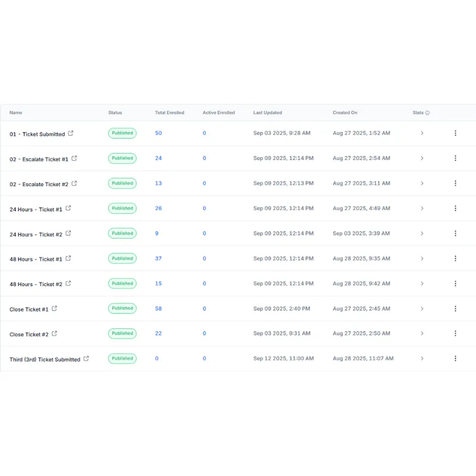Screen dimensions: 476x476
Task: Click total enrolled count 58
Action: 158,308
